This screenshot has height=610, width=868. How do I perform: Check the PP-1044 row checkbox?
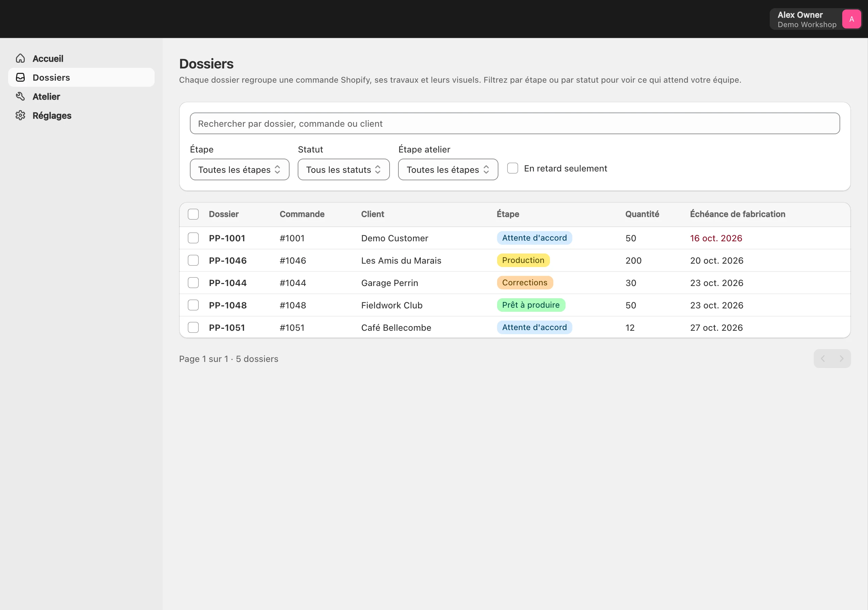[193, 282]
